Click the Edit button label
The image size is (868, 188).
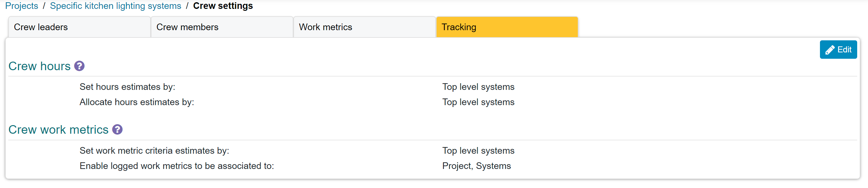(x=844, y=50)
